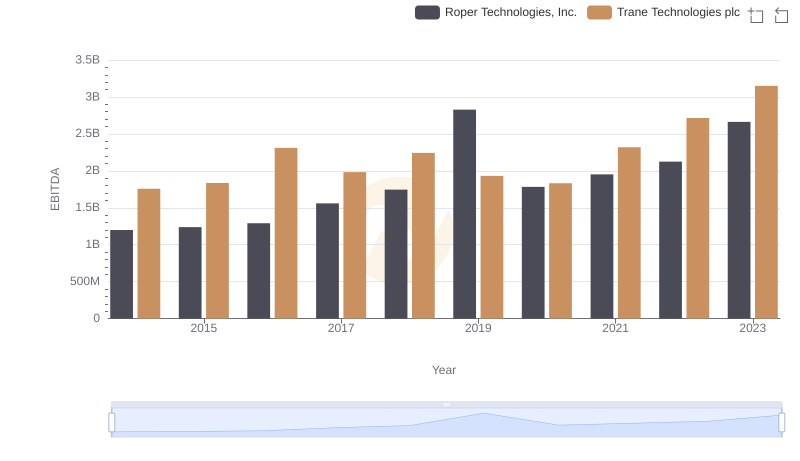Click the zoom reset restore icon
This screenshot has width=800, height=461.
pyautogui.click(x=781, y=15)
